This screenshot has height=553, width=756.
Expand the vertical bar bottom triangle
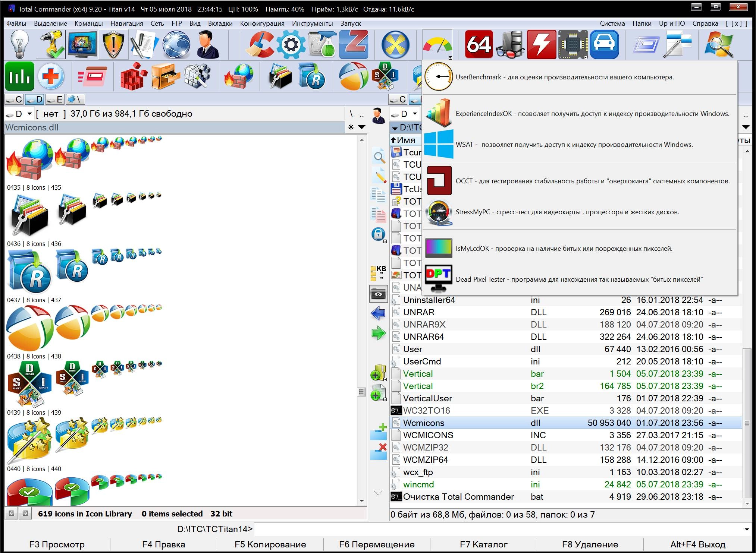[378, 493]
